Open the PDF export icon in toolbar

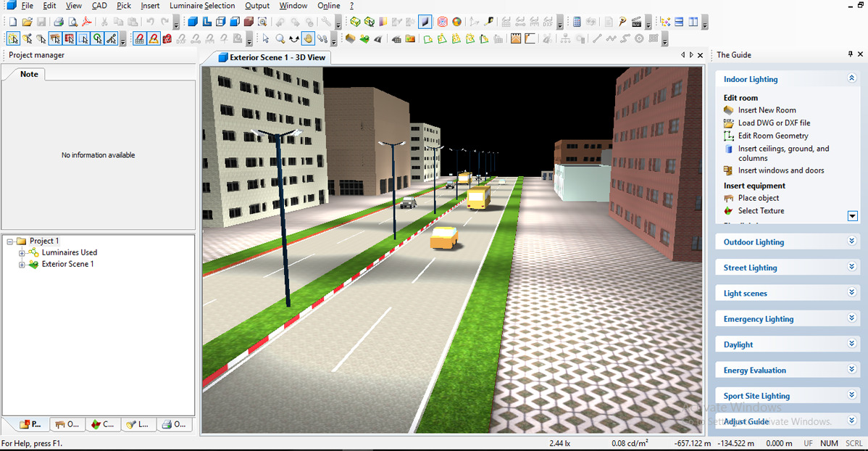click(x=87, y=22)
